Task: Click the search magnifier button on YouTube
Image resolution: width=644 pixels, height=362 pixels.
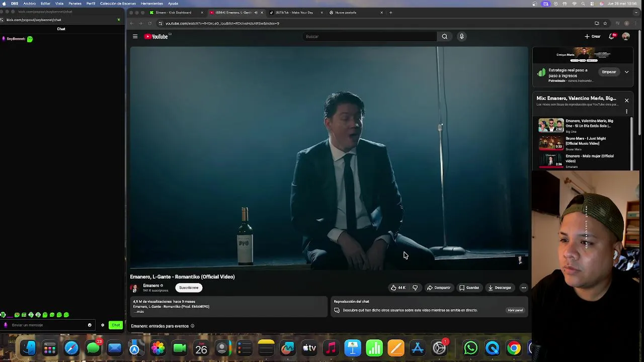Action: pyautogui.click(x=444, y=36)
